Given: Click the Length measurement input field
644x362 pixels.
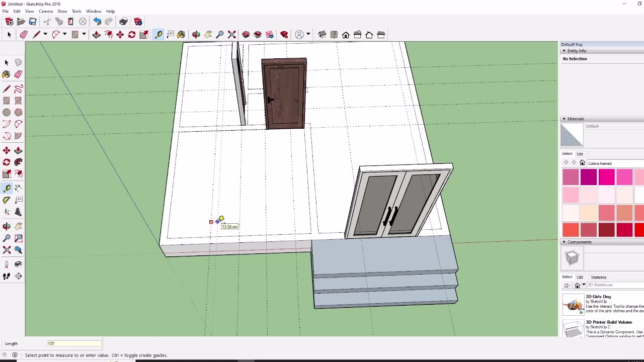Looking at the screenshot, I should tap(74, 343).
